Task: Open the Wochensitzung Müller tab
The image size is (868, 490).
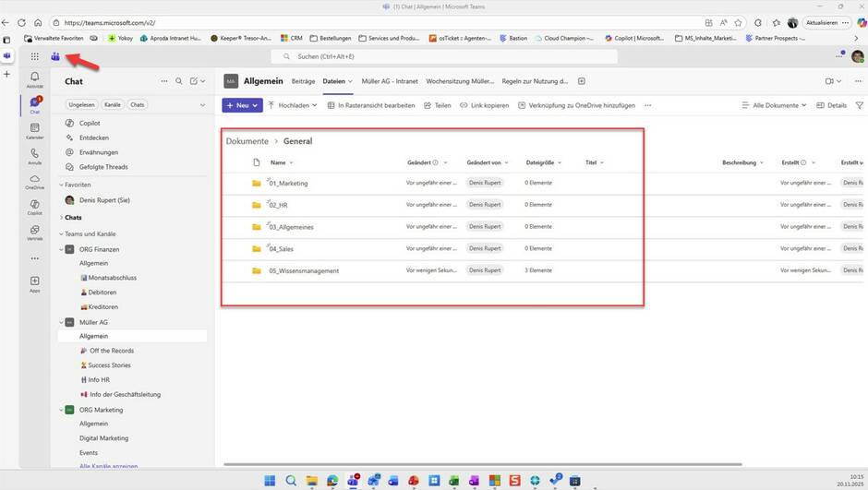Action: coord(460,81)
